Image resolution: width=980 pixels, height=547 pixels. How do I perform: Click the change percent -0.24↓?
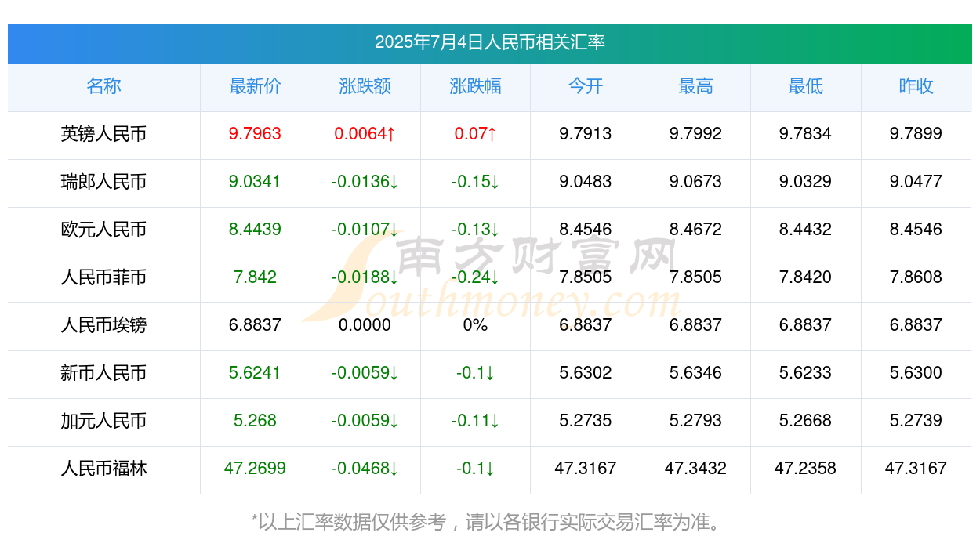(475, 277)
